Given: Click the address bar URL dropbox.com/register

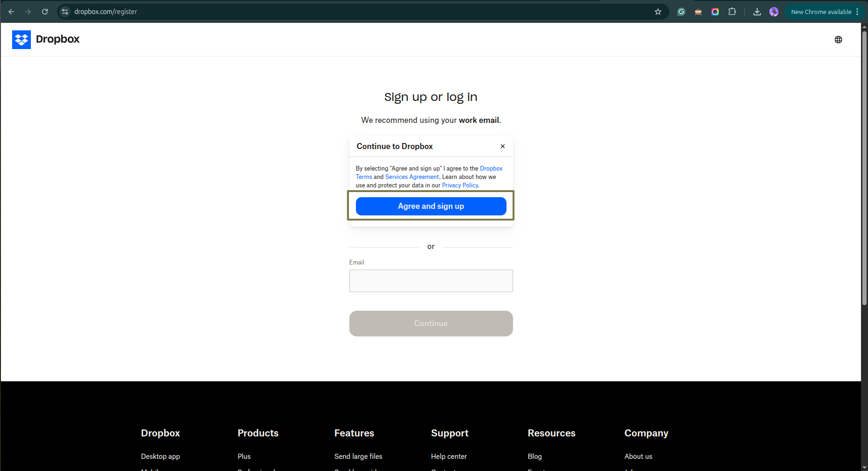Looking at the screenshot, I should pos(106,12).
